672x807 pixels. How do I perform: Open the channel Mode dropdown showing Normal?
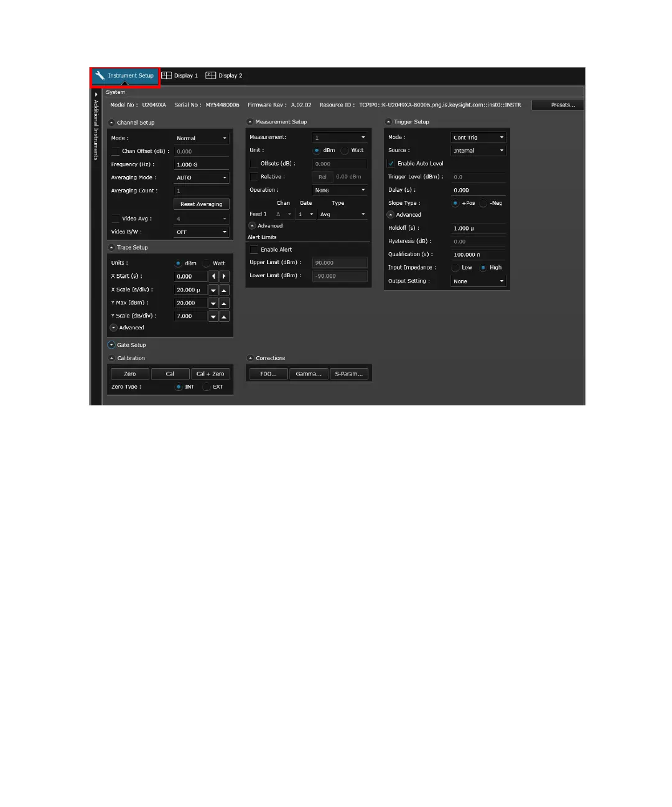click(x=202, y=138)
